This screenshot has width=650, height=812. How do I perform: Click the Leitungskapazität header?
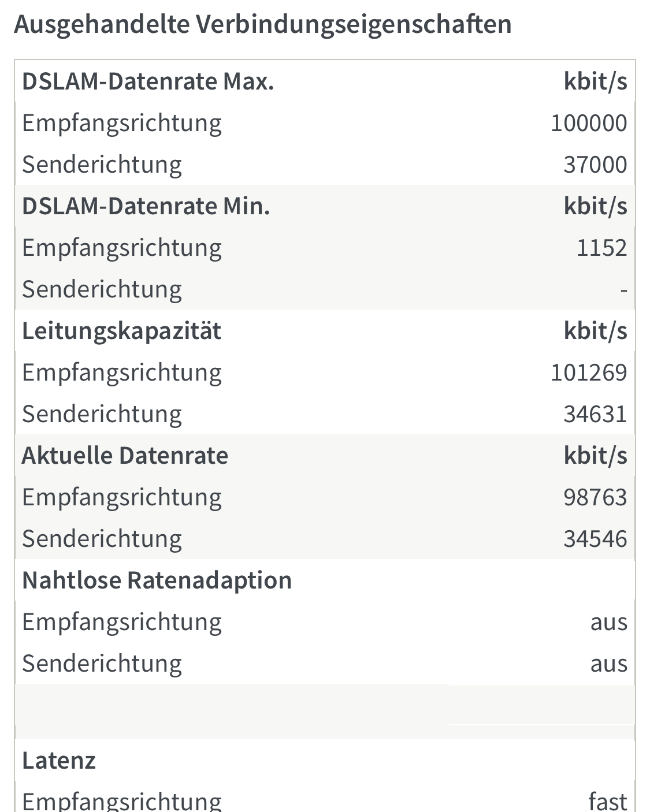[121, 331]
